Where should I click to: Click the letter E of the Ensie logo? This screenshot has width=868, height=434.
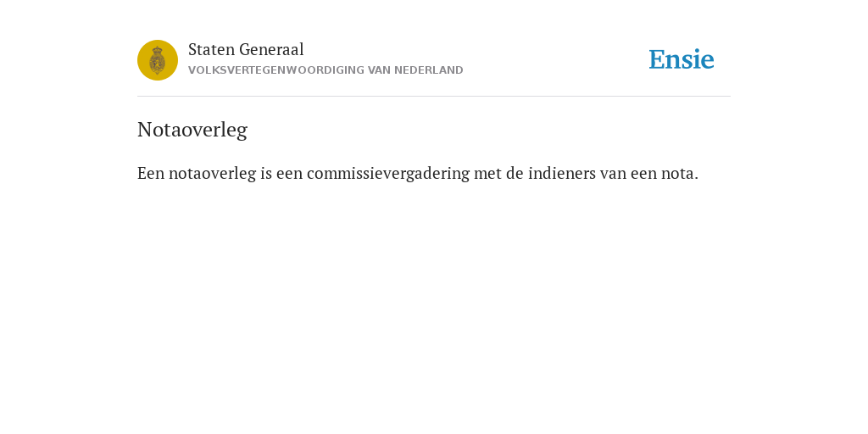[x=657, y=59]
